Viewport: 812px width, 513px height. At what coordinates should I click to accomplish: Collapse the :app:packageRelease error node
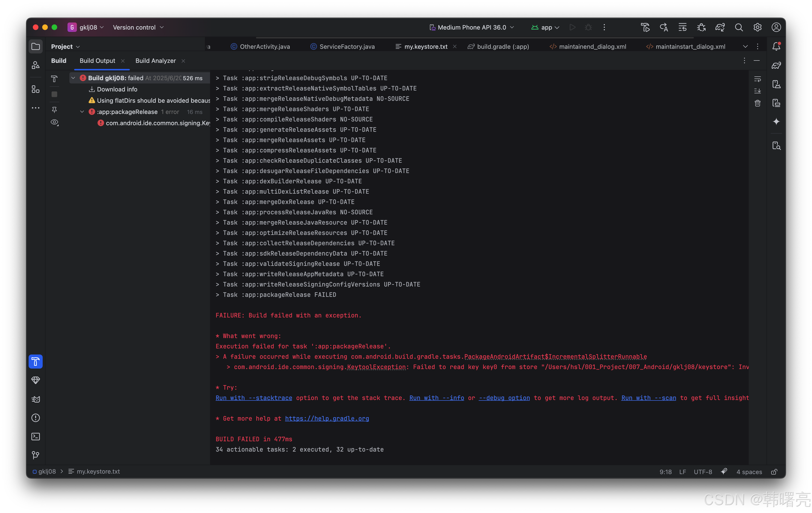(82, 112)
